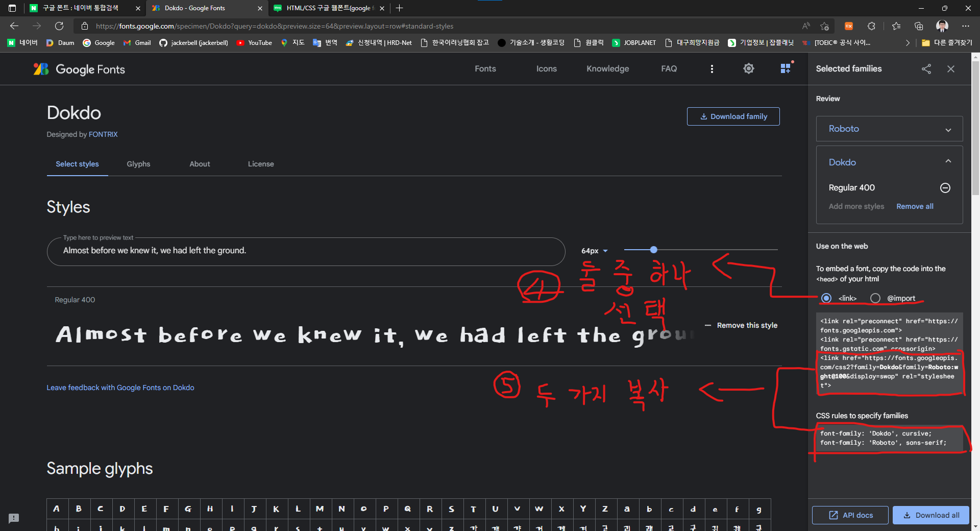The image size is (980, 531).
Task: Remove Regular 400 with minus circle icon
Action: pos(945,188)
